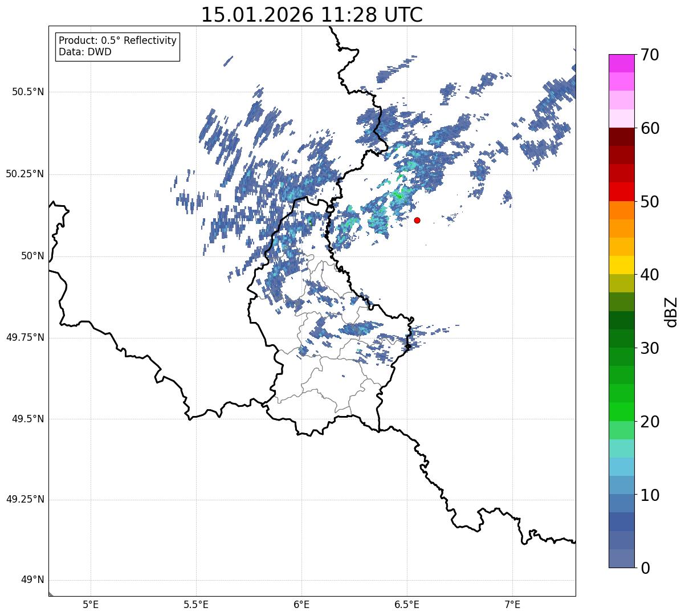
Task: Click the colorbar tick label 70
Action: tap(650, 55)
